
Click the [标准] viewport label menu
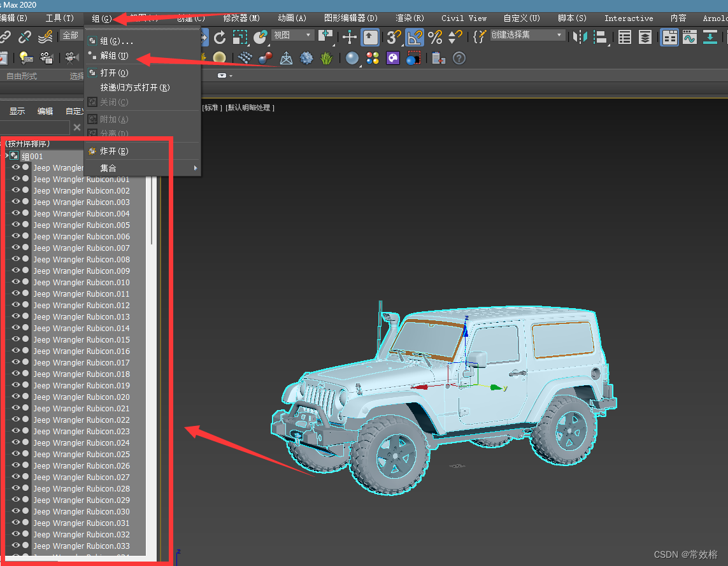(213, 108)
